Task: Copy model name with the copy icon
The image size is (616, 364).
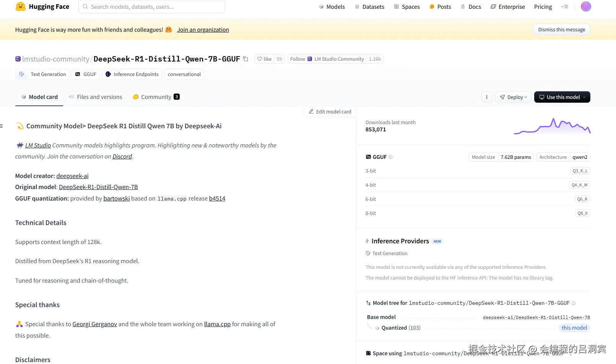Action: [246, 59]
